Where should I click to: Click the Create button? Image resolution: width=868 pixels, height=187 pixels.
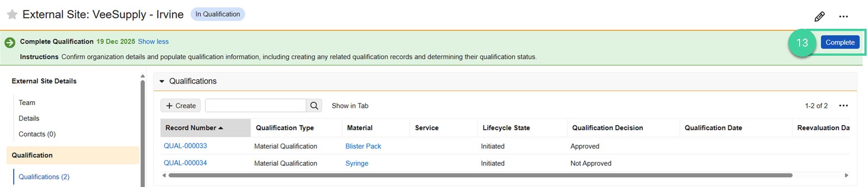point(181,106)
